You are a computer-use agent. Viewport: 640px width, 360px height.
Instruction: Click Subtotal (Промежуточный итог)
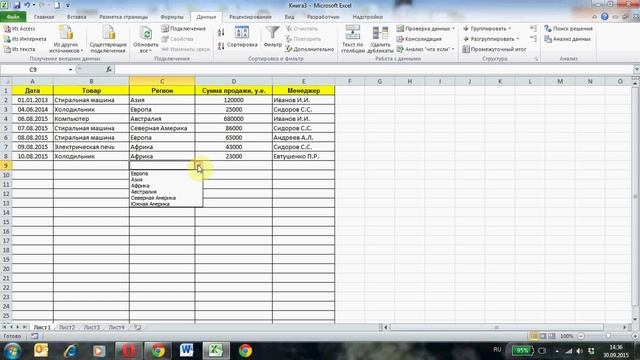[494, 49]
